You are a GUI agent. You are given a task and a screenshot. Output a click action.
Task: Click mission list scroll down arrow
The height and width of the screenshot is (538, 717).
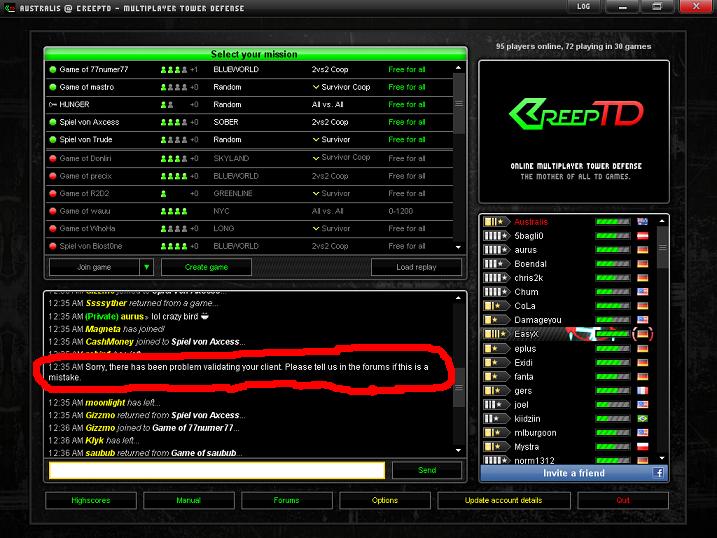pos(459,247)
